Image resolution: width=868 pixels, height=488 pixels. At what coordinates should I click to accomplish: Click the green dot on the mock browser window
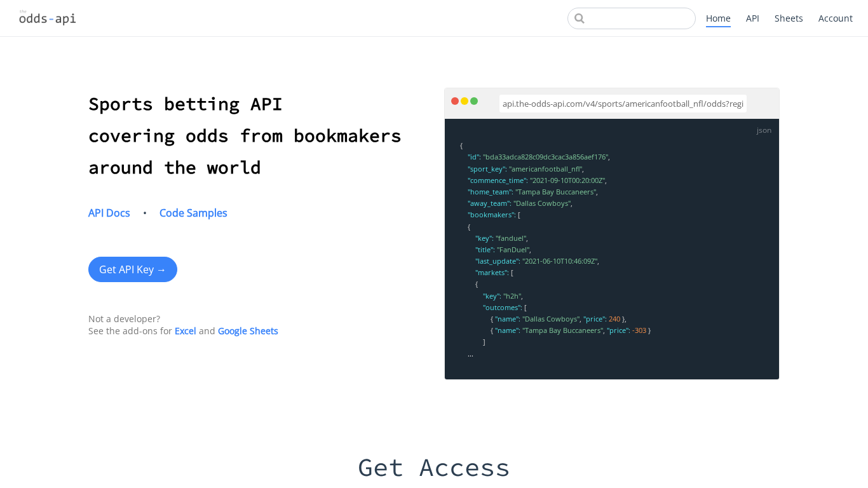pyautogui.click(x=473, y=100)
